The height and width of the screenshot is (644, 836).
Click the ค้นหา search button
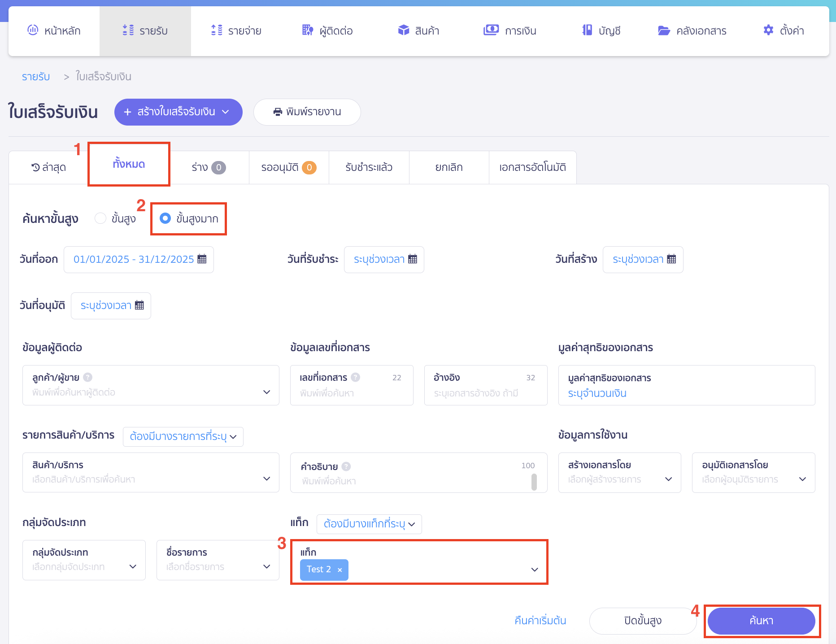click(761, 621)
